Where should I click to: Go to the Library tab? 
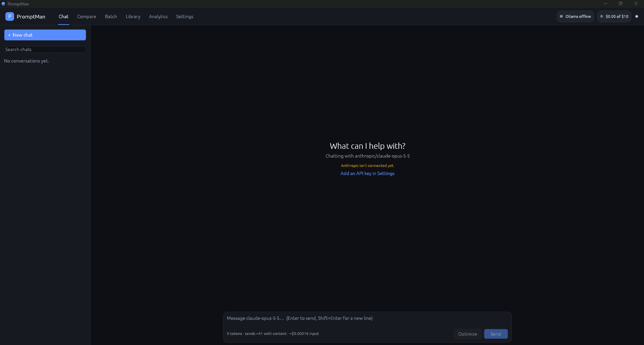click(x=133, y=16)
